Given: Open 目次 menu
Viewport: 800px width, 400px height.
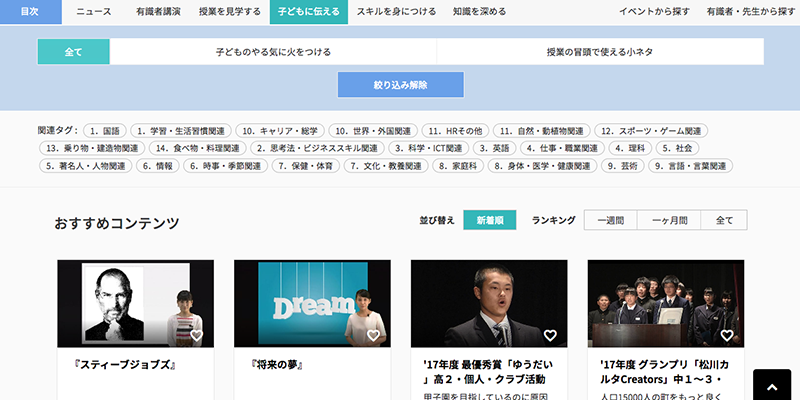Looking at the screenshot, I should [30, 12].
